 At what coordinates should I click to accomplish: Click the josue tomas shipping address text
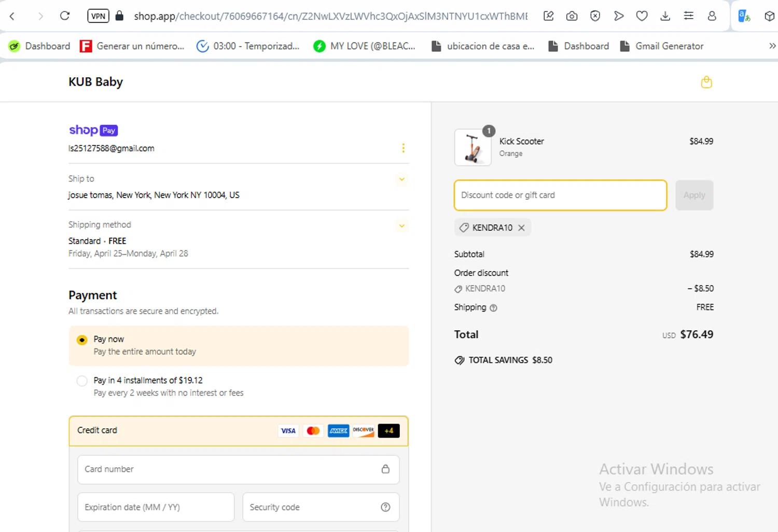(x=154, y=195)
